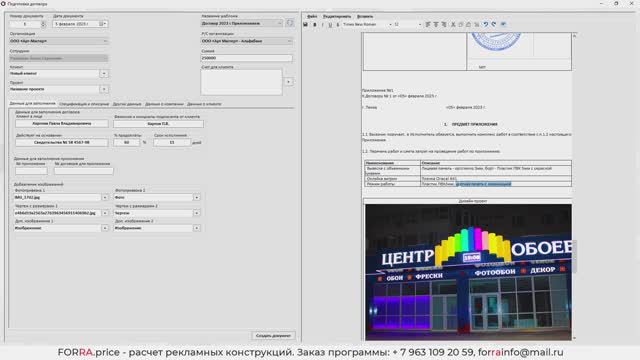The image size is (640, 360).
Task: Click 'Приложение №1' line in document
Action: coord(377,90)
